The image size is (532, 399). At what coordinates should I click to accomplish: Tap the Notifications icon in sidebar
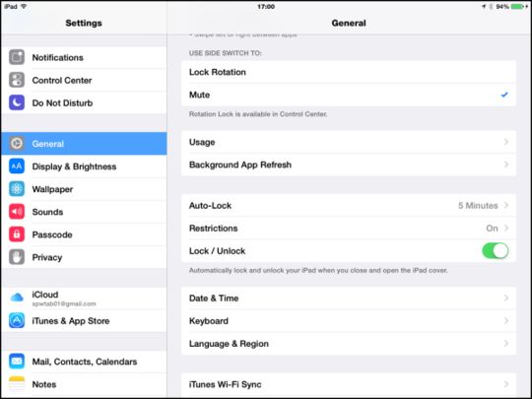point(17,57)
